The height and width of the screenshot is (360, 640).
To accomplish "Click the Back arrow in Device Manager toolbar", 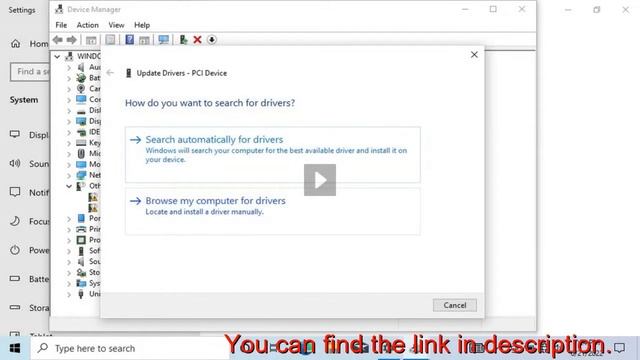I will [58, 40].
